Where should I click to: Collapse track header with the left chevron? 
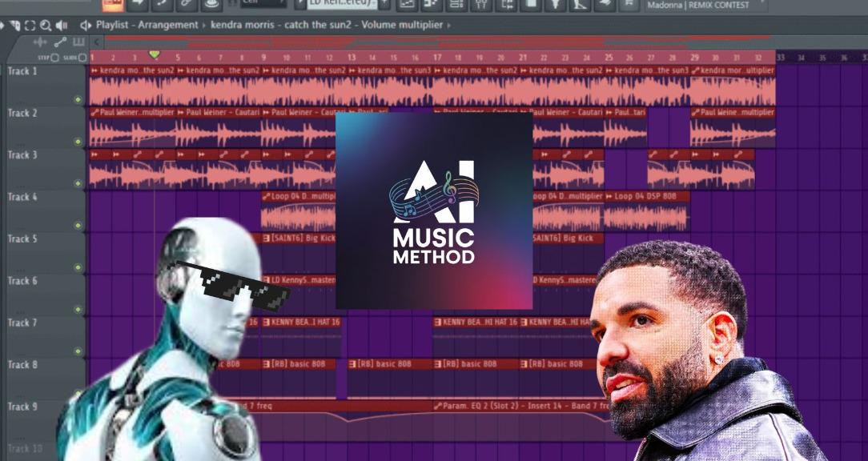[x=96, y=42]
